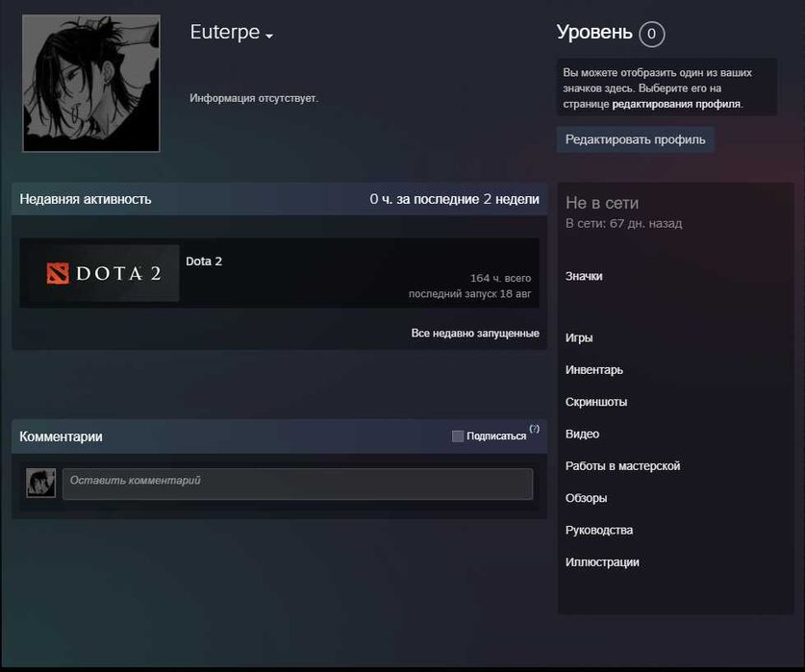This screenshot has width=805, height=672.
Task: Click the 'Недавняя активность' header
Action: (86, 199)
